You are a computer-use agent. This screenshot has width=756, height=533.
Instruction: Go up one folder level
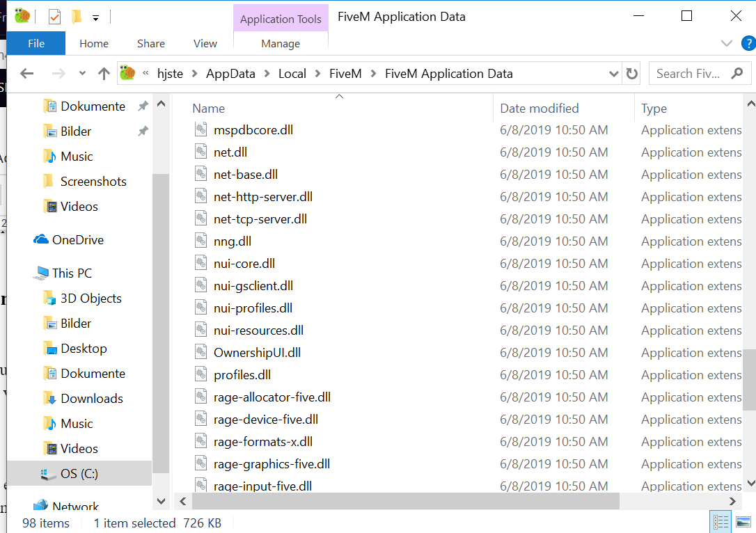point(104,74)
